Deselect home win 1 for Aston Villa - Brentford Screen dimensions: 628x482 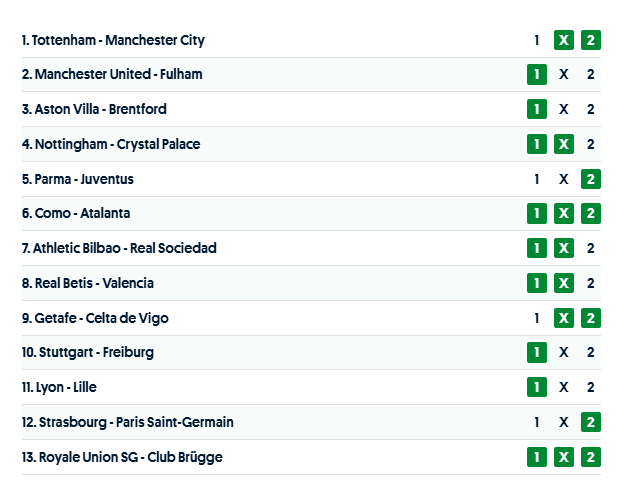pyautogui.click(x=537, y=109)
